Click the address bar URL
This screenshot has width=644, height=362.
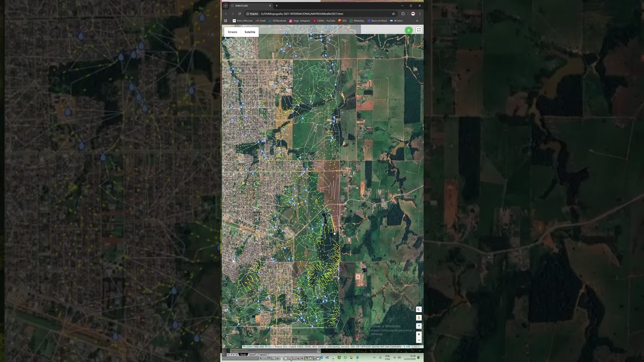(302, 14)
